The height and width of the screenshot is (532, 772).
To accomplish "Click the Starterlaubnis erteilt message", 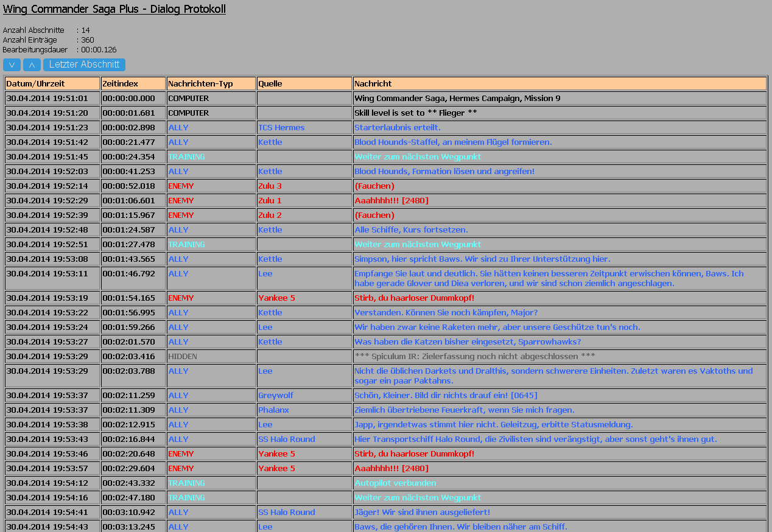I will point(397,127).
